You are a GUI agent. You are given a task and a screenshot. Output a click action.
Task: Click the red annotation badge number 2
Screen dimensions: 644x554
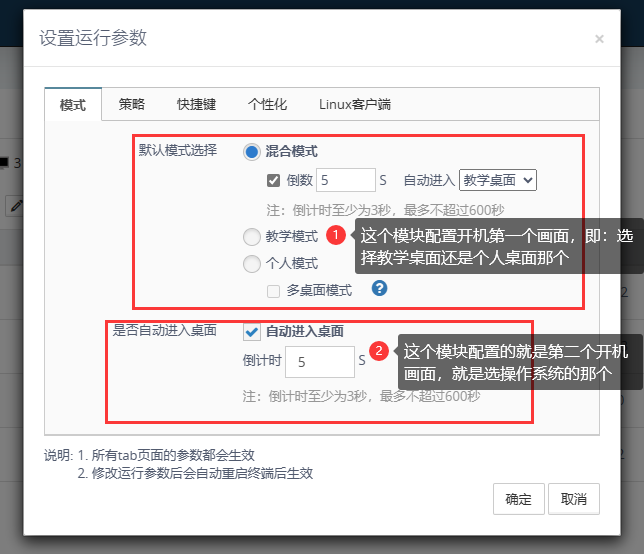point(379,351)
